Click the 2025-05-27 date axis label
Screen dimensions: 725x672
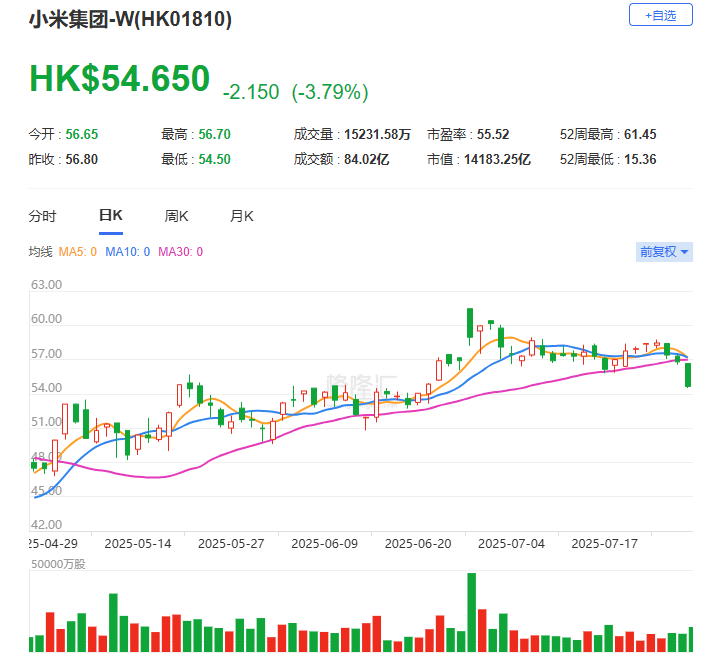click(231, 543)
